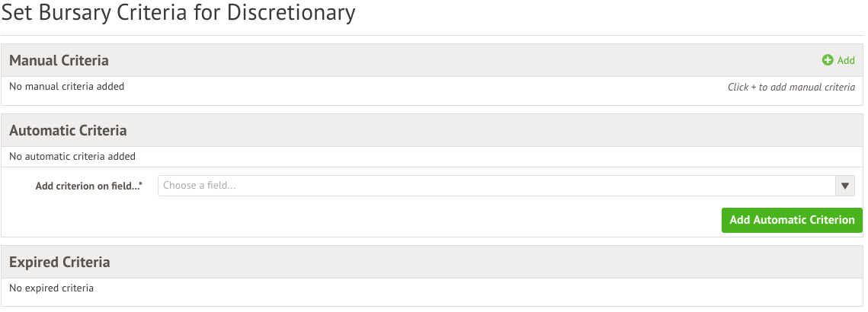Click the green plus icon beside Add
The image size is (868, 312).
click(828, 60)
